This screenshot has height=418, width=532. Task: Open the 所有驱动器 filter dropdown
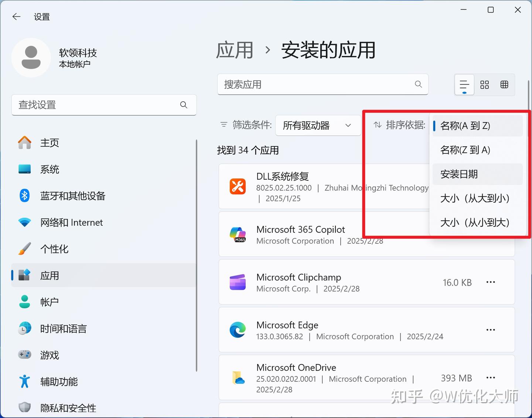click(x=318, y=126)
